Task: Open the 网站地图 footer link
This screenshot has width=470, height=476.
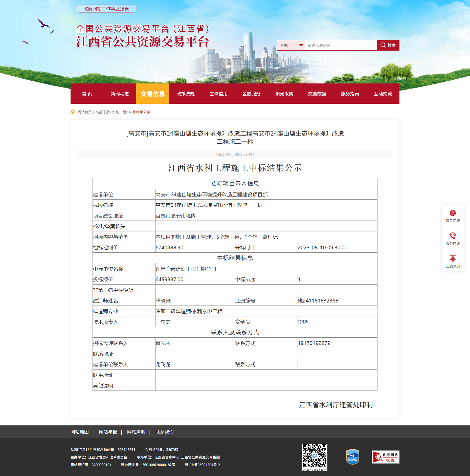Action: (80, 432)
